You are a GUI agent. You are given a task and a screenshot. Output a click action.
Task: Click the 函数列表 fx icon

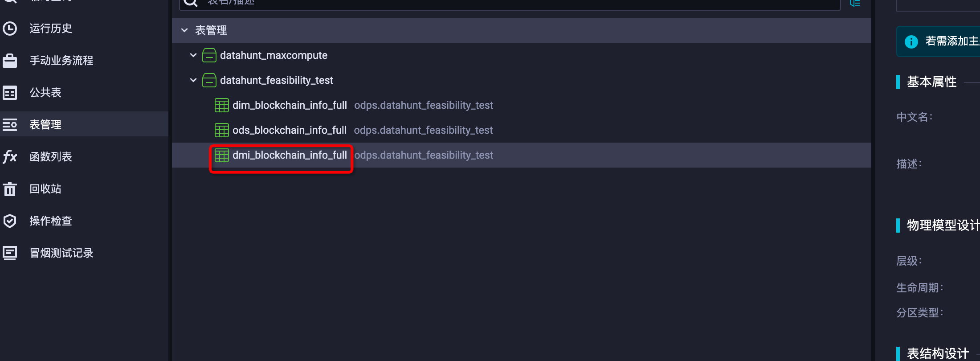10,157
